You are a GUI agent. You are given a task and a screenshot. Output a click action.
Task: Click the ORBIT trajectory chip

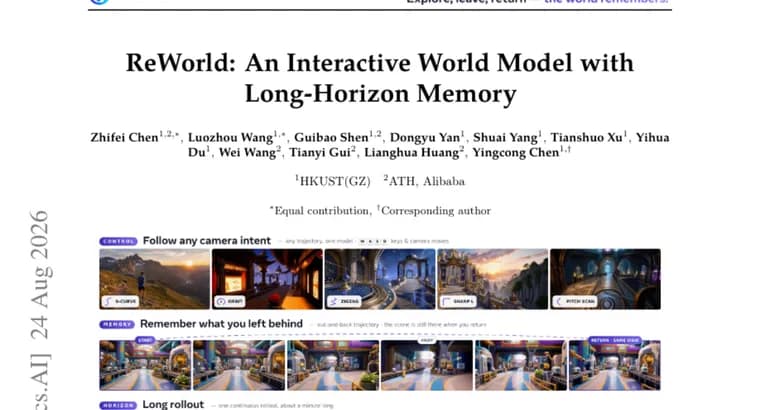[x=230, y=301]
